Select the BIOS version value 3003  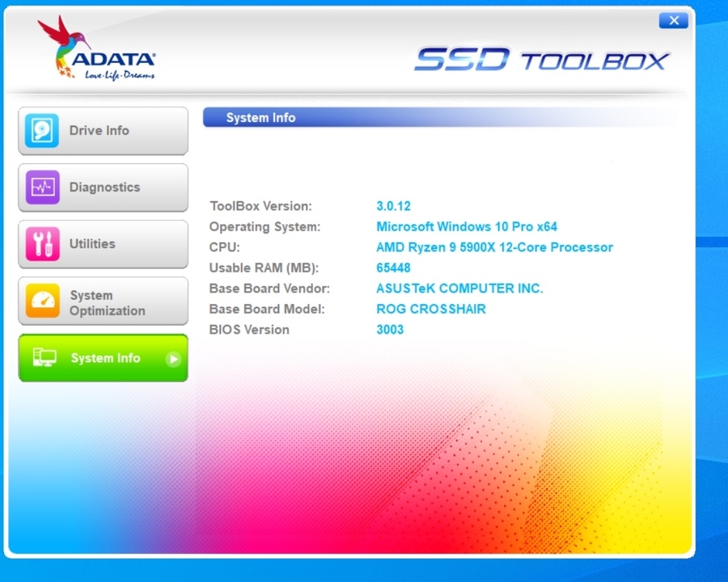click(x=390, y=330)
